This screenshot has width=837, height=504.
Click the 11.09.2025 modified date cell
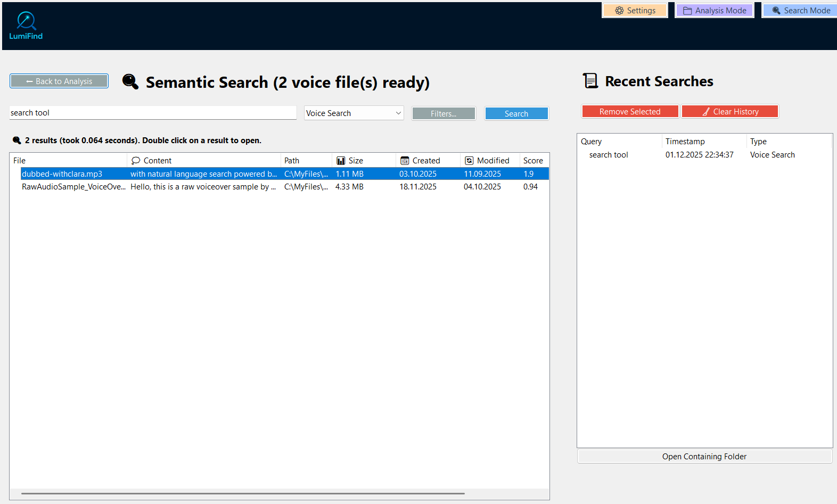(x=482, y=174)
